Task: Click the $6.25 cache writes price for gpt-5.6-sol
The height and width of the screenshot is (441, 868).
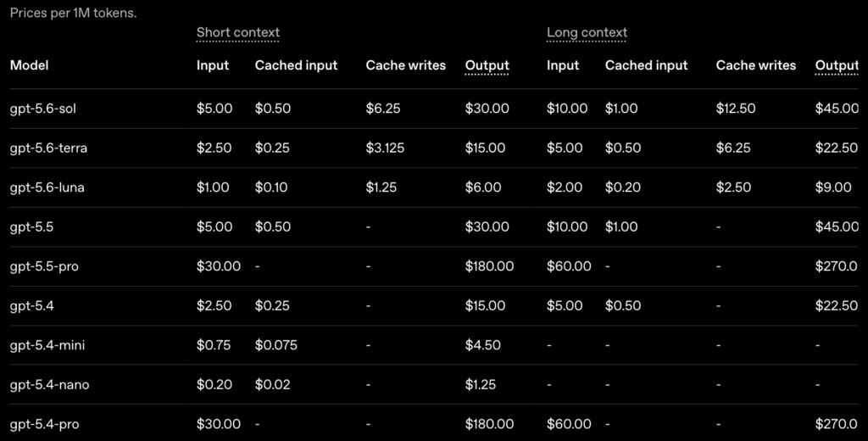Action: [383, 109]
